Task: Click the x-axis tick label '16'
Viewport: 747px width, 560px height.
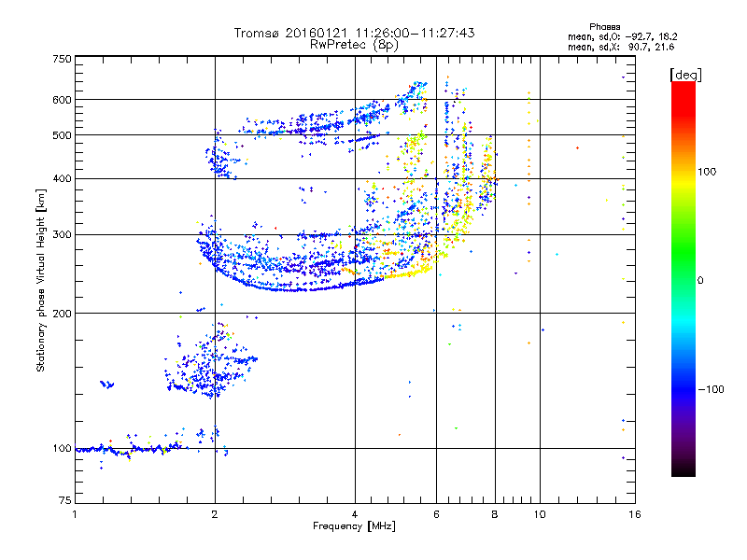Action: click(x=635, y=514)
